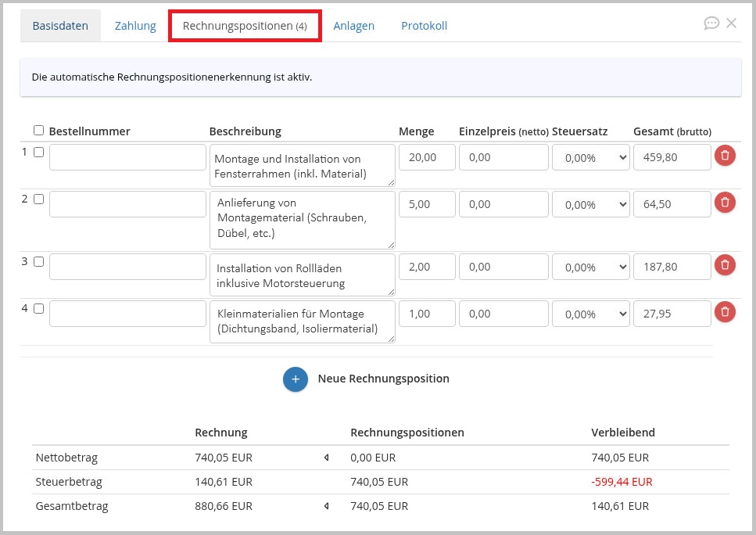Switch to the Zahlung tab
Screen dimensions: 756x535
pyautogui.click(x=135, y=26)
